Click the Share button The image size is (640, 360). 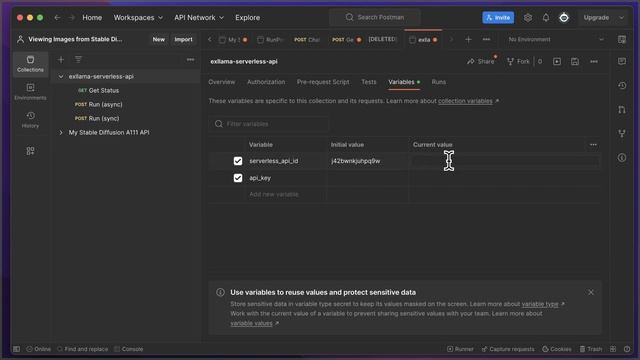pyautogui.click(x=480, y=62)
